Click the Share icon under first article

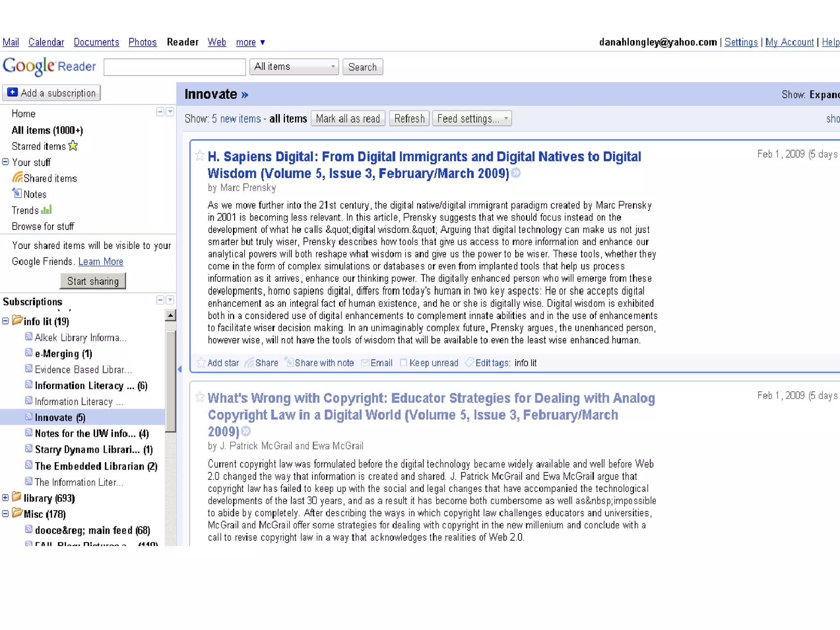coord(249,363)
